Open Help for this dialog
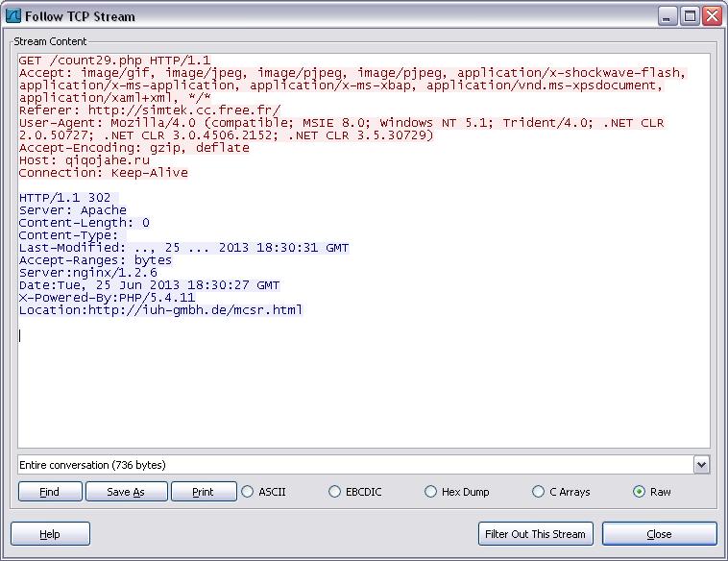Viewport: 728px width, 561px height. [50, 534]
